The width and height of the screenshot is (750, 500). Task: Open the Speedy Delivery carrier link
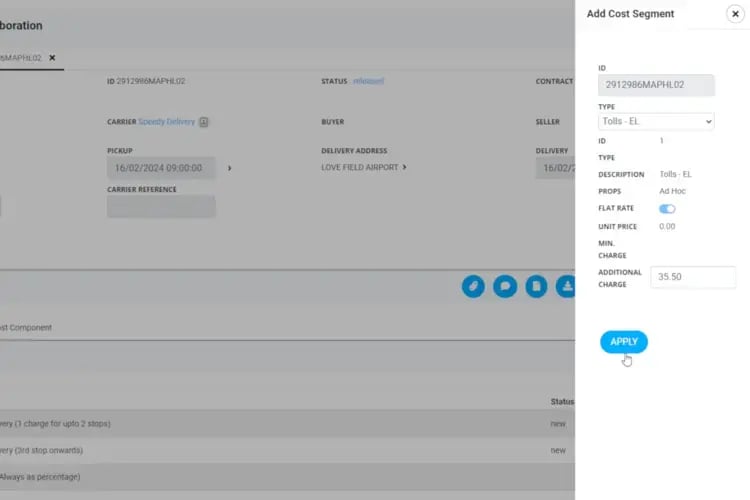tap(166, 122)
